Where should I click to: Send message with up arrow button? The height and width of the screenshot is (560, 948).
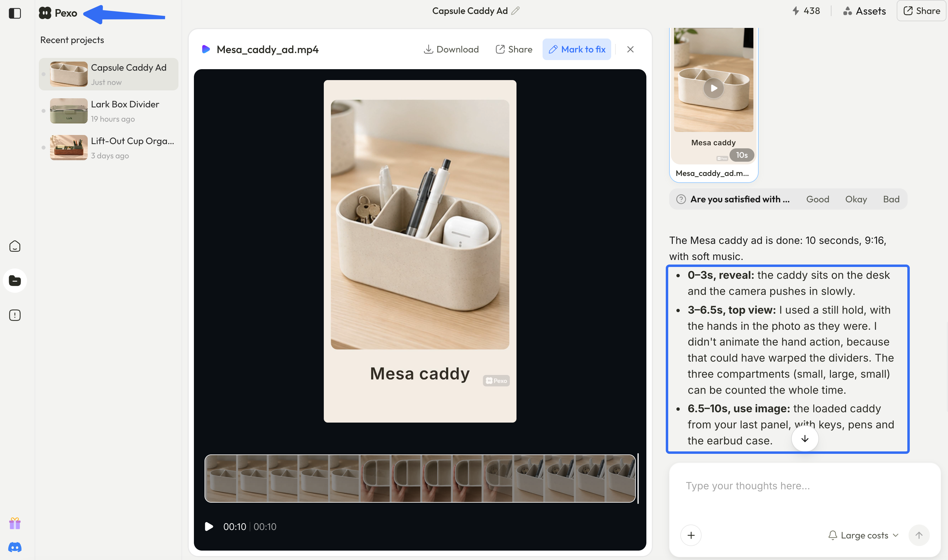tap(919, 535)
